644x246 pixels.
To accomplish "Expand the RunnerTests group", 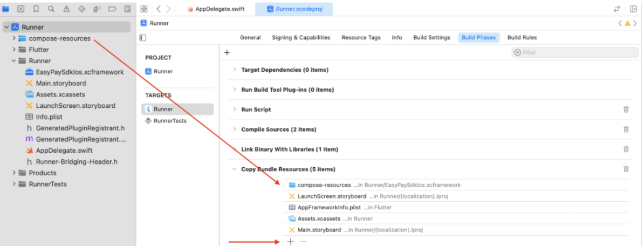I will point(13,184).
